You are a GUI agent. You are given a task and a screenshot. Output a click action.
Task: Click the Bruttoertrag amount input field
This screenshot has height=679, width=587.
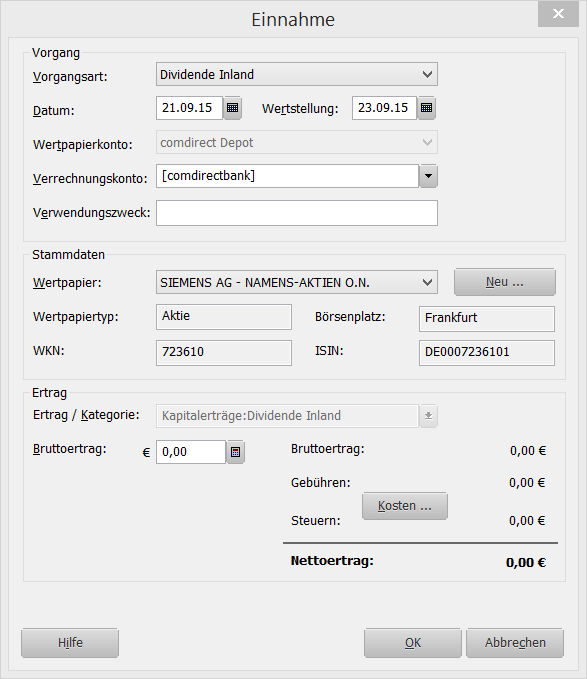tap(191, 452)
